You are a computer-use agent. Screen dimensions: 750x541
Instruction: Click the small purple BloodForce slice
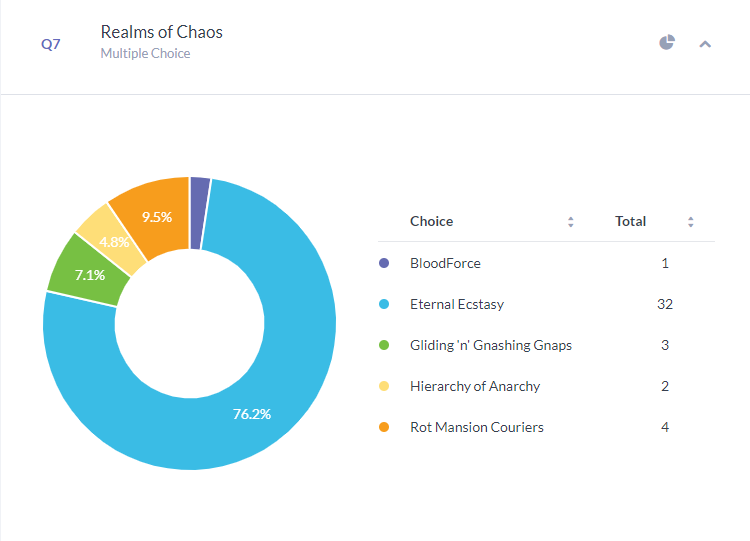(199, 213)
